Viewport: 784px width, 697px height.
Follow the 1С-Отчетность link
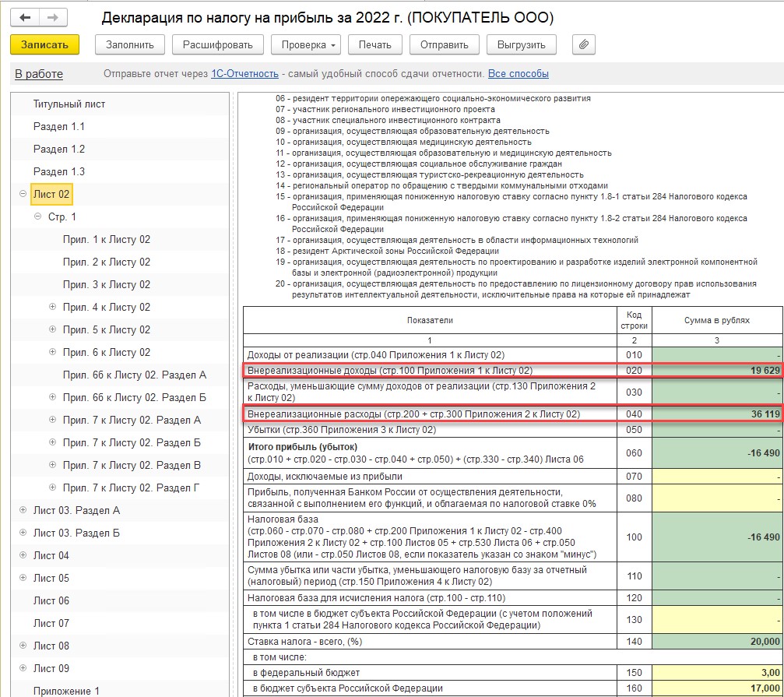click(x=244, y=73)
